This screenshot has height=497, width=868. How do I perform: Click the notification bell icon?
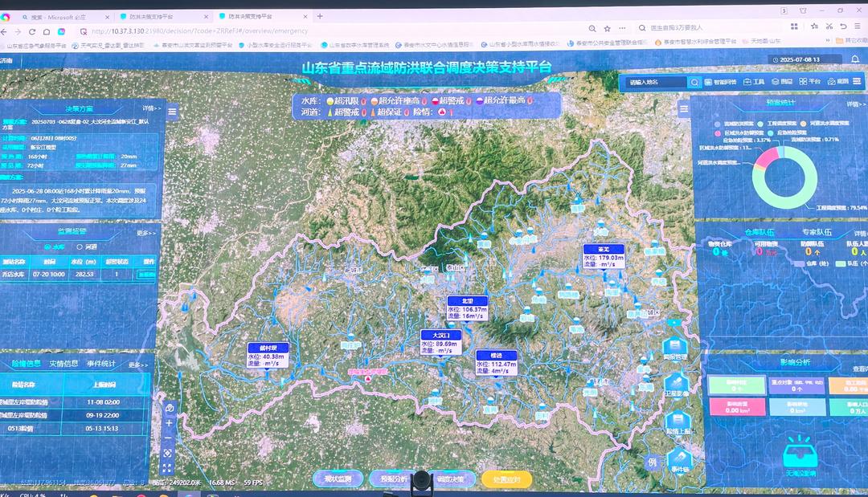tap(855, 59)
